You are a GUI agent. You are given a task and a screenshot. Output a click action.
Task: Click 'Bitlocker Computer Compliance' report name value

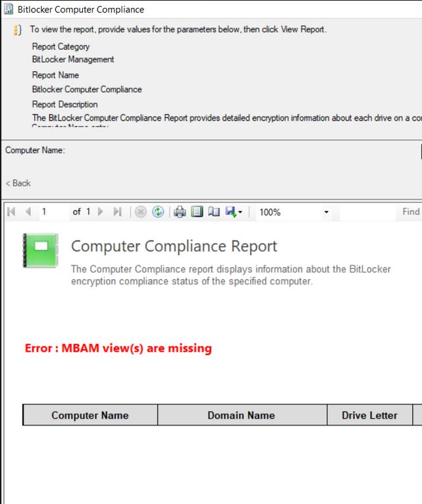[87, 90]
